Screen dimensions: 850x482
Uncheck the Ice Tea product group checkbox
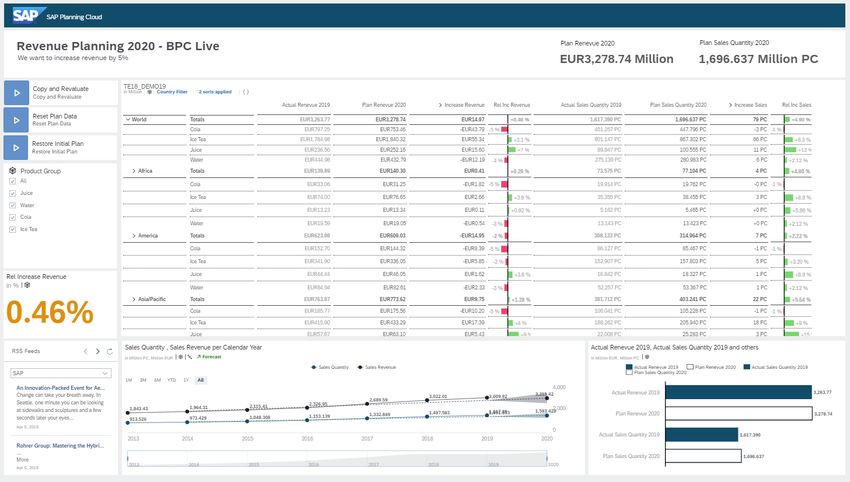click(x=12, y=229)
